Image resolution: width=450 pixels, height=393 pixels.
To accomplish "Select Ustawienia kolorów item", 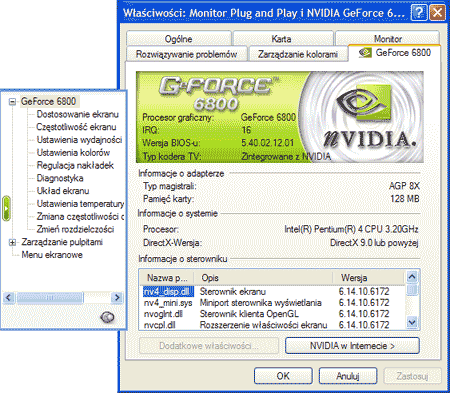I will click(x=73, y=153).
